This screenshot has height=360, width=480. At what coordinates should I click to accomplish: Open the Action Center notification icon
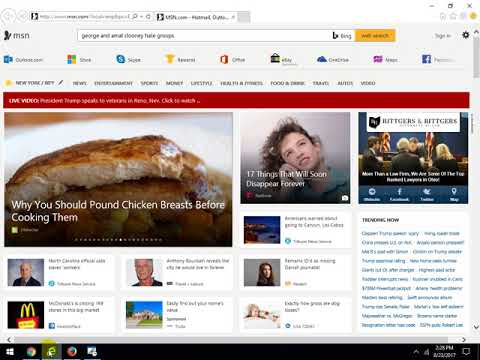click(x=466, y=351)
